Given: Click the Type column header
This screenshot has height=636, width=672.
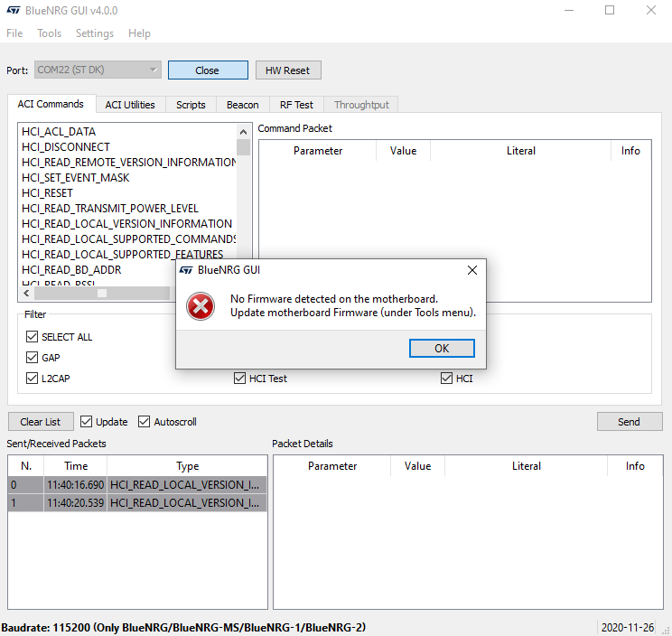Looking at the screenshot, I should [x=187, y=466].
